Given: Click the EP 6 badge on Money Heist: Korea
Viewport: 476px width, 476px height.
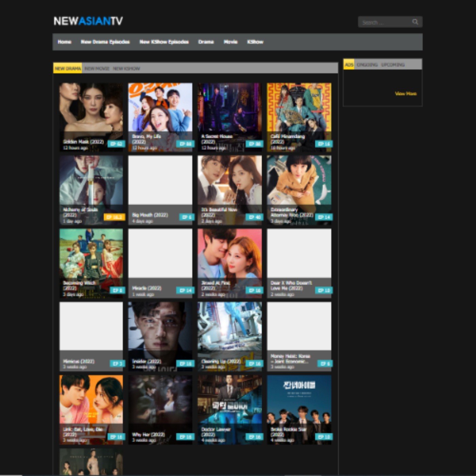Looking at the screenshot, I should [x=325, y=363].
